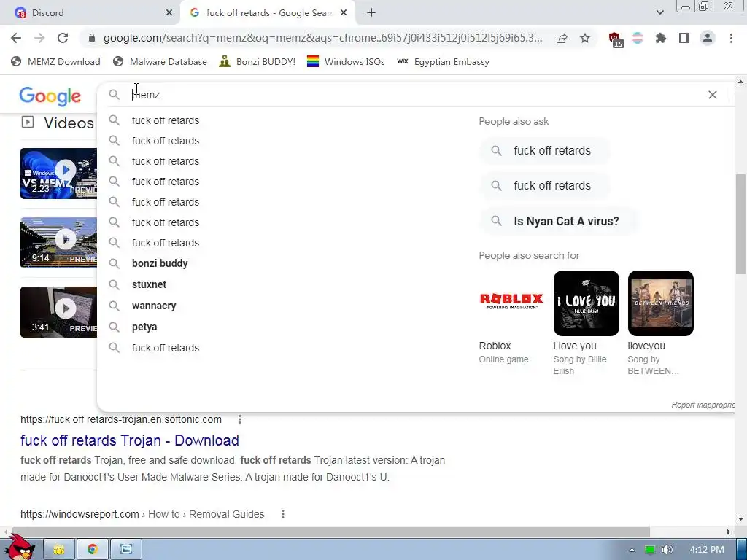The image size is (747, 560).
Task: Expand the tab search dropdown arrow
Action: coord(659,13)
